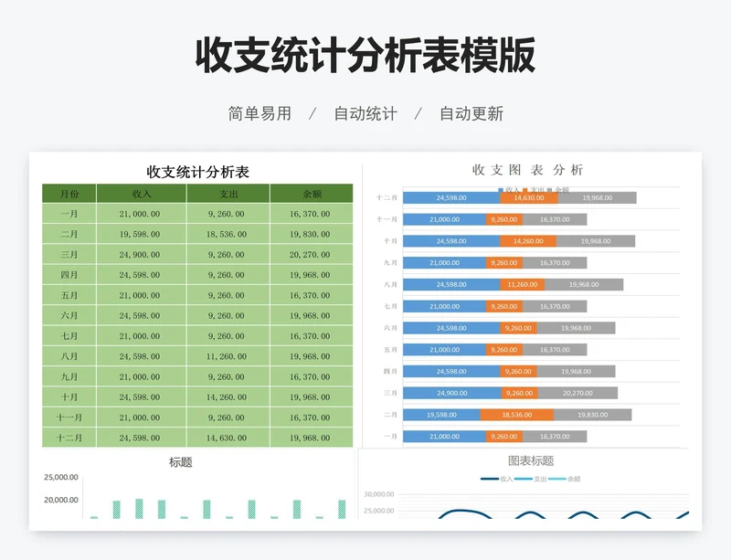
Task: Click the chart title 收支图表分析
Action: [527, 170]
